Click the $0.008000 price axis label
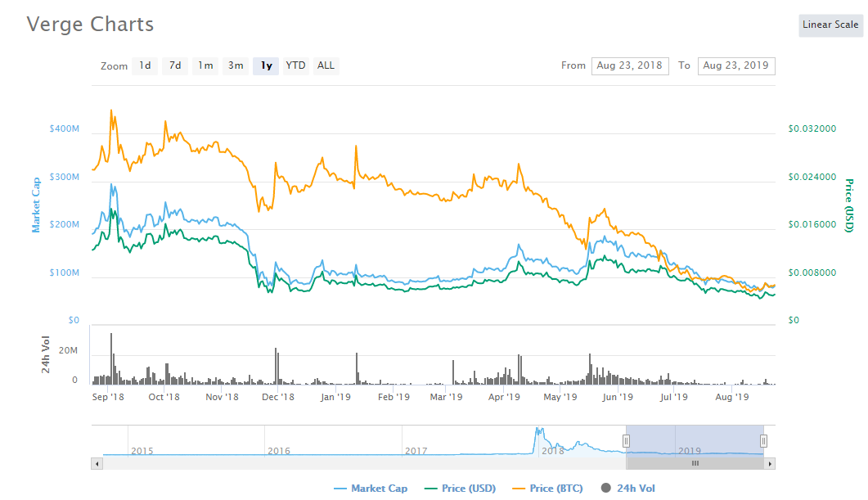The image size is (868, 500). pyautogui.click(x=812, y=273)
